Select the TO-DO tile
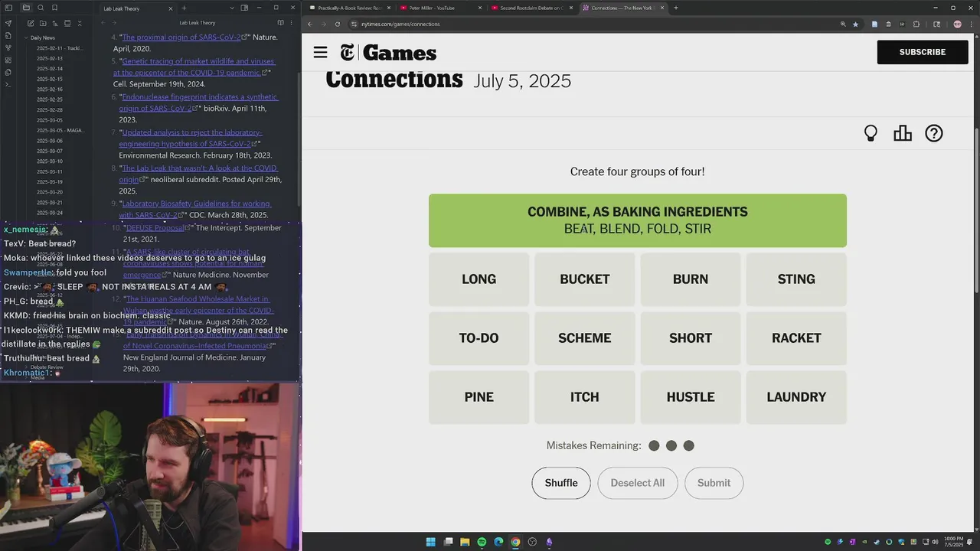This screenshot has width=980, height=551. click(x=479, y=338)
